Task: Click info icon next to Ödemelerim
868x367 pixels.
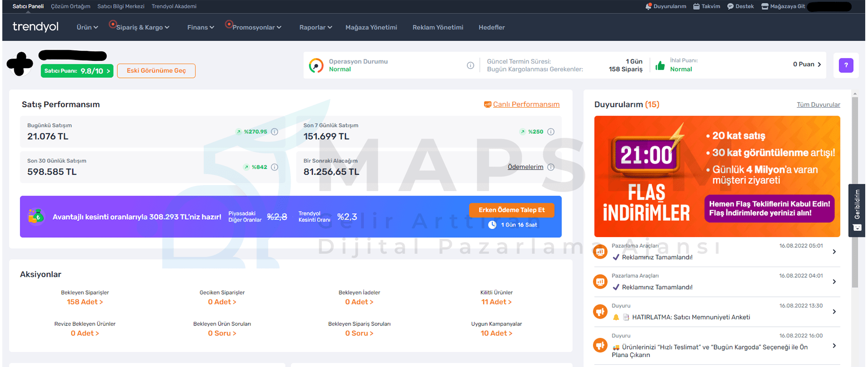Action: pos(551,167)
